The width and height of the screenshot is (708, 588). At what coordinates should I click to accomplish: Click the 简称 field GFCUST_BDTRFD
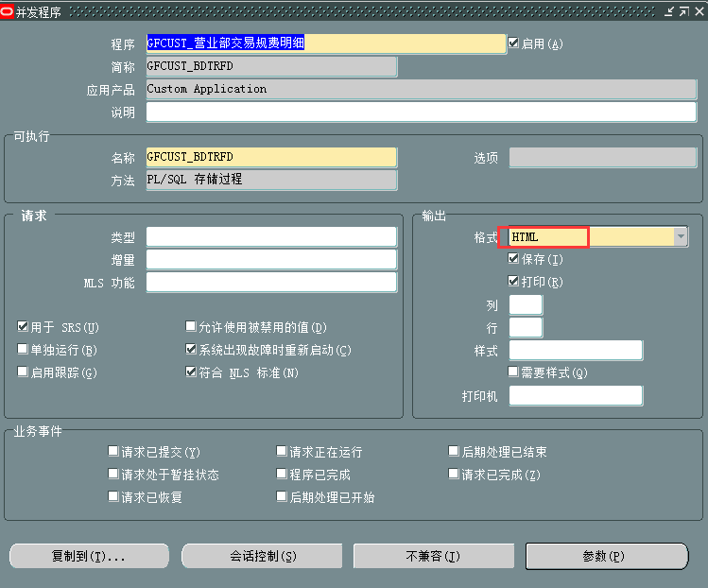coord(272,66)
